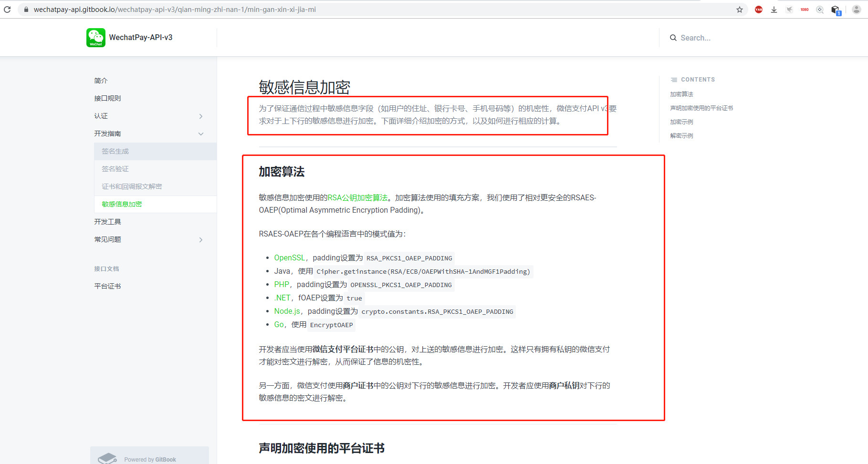Click the .NET 'true' code value
Viewport: 868px width, 464px height.
(355, 298)
